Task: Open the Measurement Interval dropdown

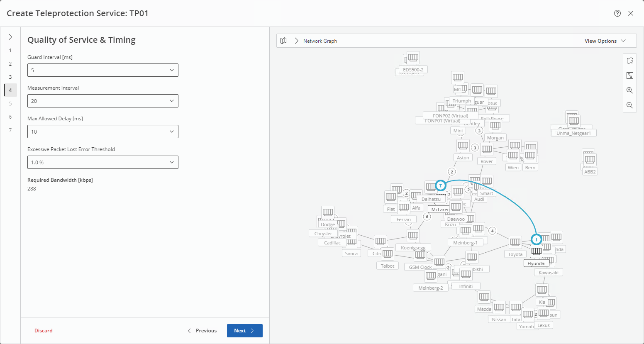Action: tap(103, 101)
